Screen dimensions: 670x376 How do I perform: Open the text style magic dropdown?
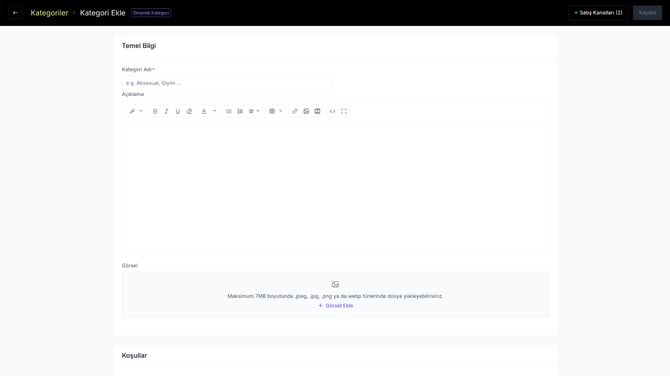pos(136,111)
